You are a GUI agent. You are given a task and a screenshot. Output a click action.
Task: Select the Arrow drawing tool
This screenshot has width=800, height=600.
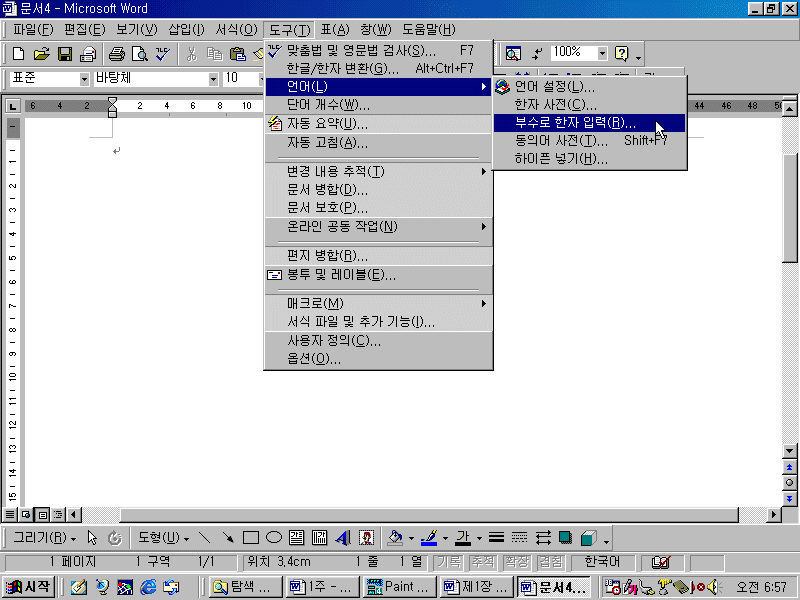point(228,538)
